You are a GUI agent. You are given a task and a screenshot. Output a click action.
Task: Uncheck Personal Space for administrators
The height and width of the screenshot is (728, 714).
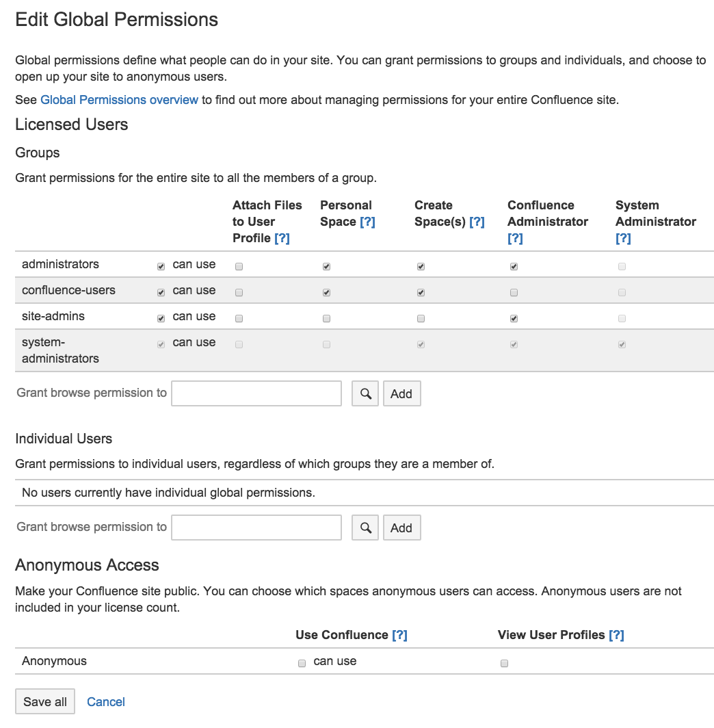(327, 267)
